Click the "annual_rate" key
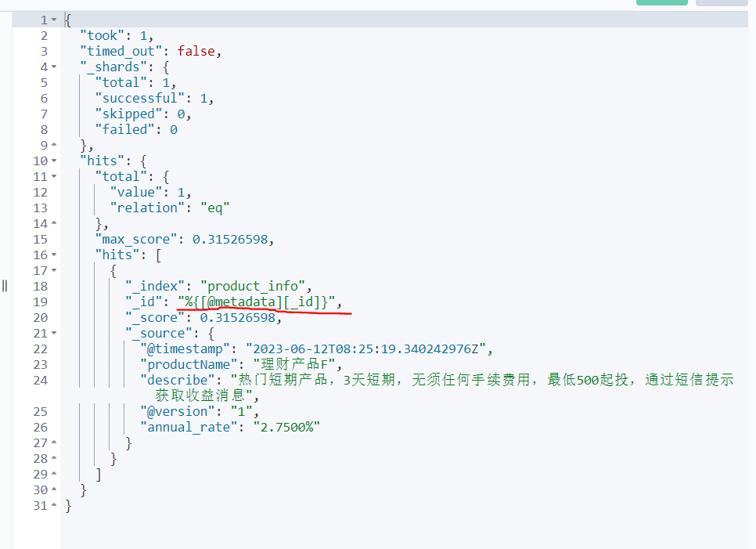The width and height of the screenshot is (756, 549). tap(189, 428)
